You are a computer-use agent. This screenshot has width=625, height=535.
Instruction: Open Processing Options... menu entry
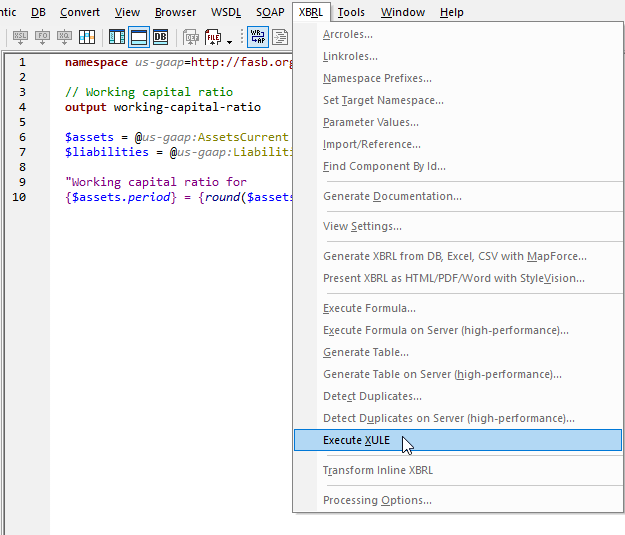(x=377, y=500)
